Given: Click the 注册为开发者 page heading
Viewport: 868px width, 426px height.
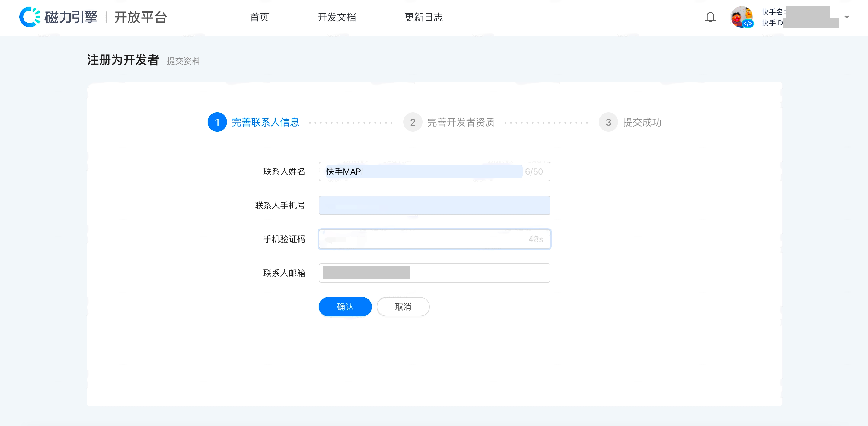Looking at the screenshot, I should tap(123, 60).
